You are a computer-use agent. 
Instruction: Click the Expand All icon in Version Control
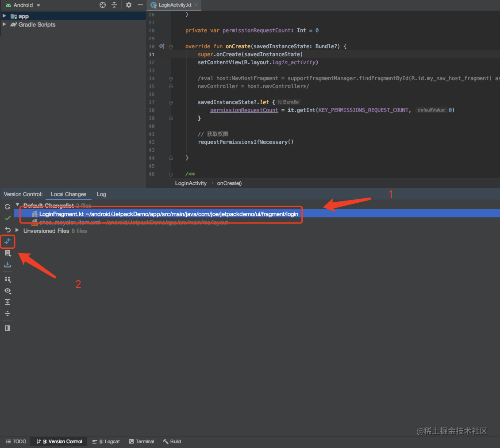click(x=8, y=302)
